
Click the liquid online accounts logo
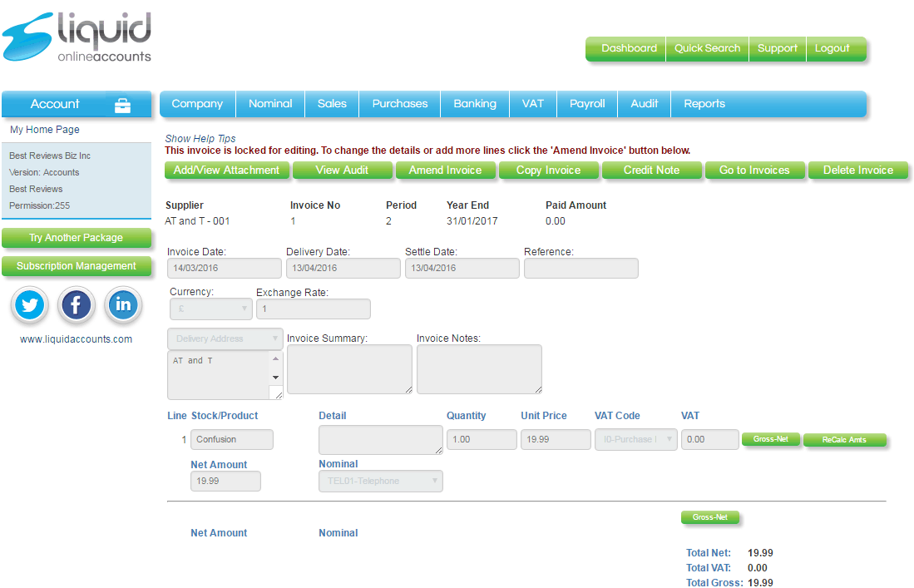(x=77, y=37)
